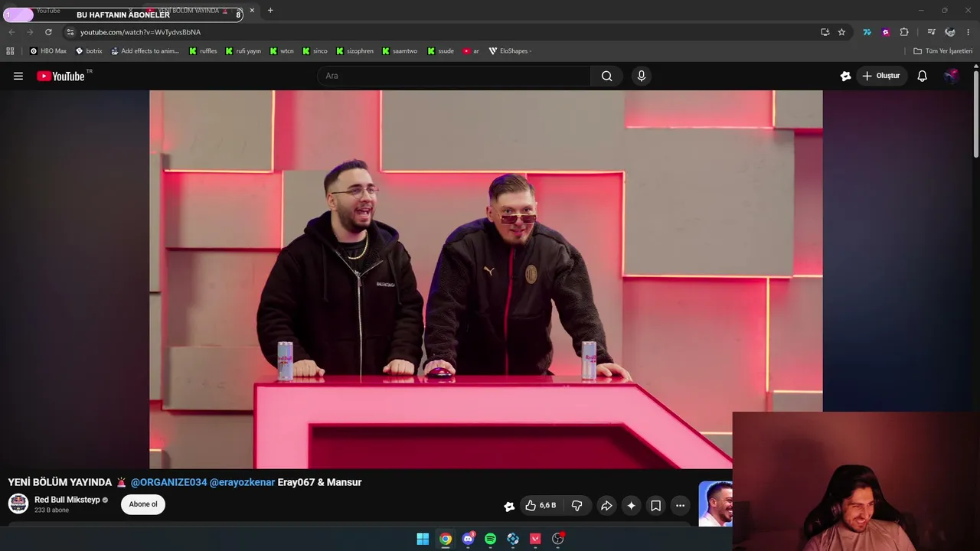The height and width of the screenshot is (551, 980).
Task: Like the video with thumbs up
Action: point(540,506)
